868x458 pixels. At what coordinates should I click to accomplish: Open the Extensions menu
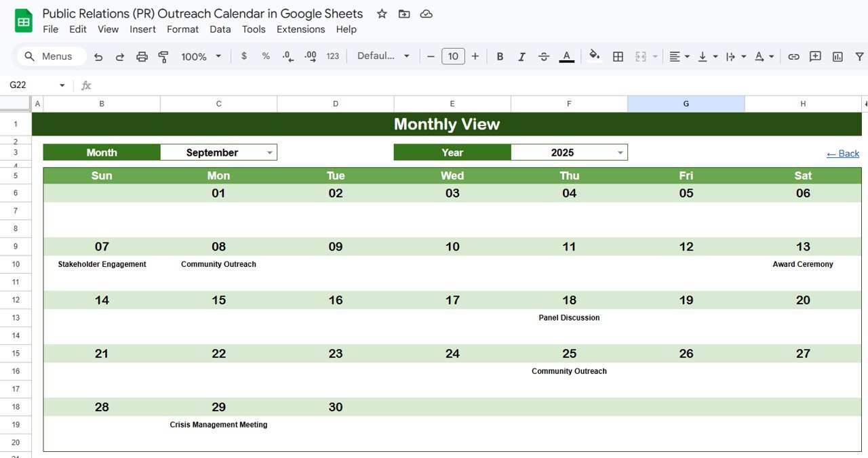click(x=300, y=29)
